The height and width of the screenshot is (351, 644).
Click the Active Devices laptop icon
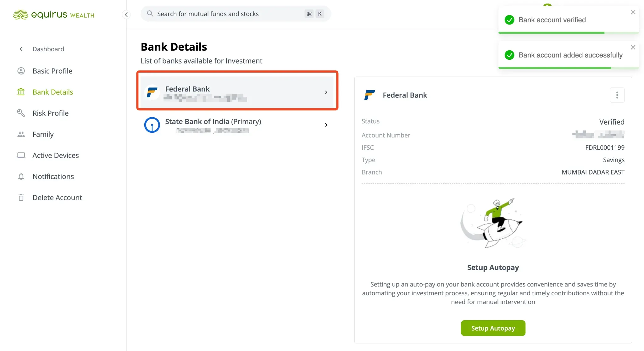coord(21,155)
